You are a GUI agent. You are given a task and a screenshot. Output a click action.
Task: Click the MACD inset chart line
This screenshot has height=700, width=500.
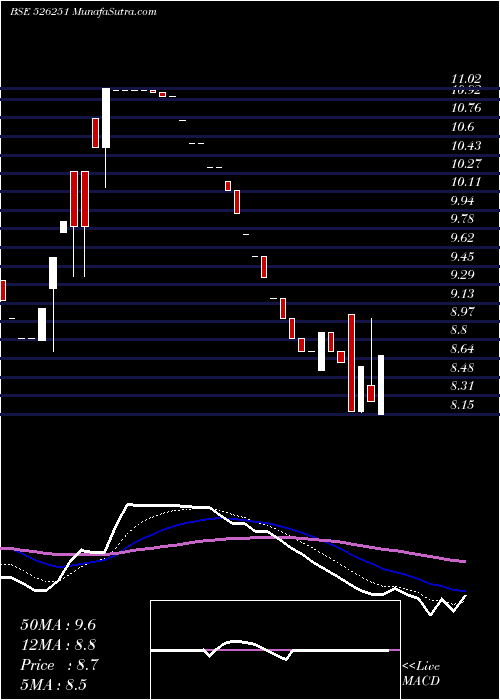click(270, 650)
